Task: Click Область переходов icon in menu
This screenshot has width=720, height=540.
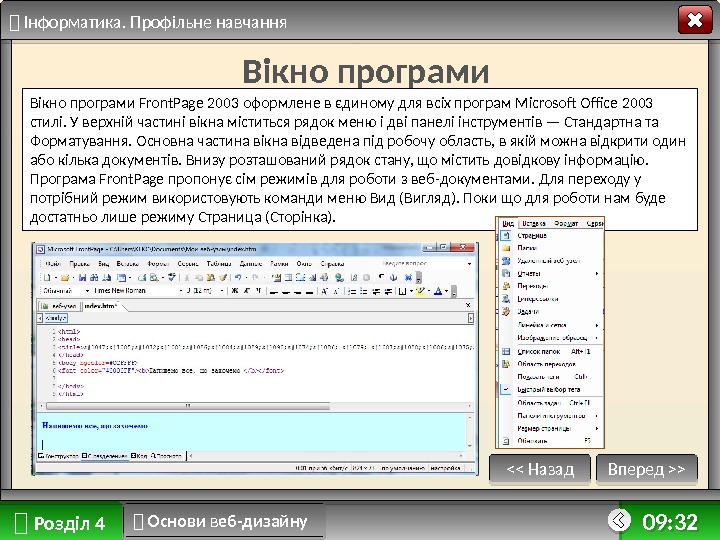Action: (506, 364)
